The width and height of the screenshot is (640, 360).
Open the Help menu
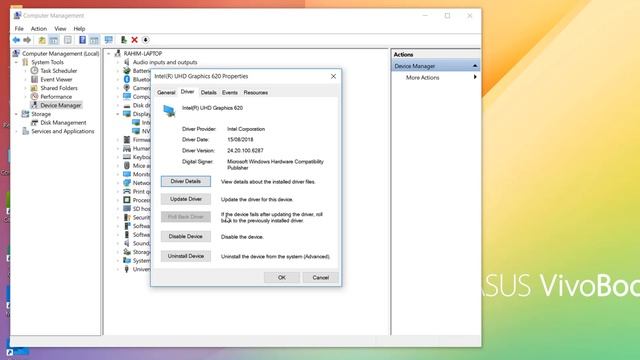(x=79, y=29)
